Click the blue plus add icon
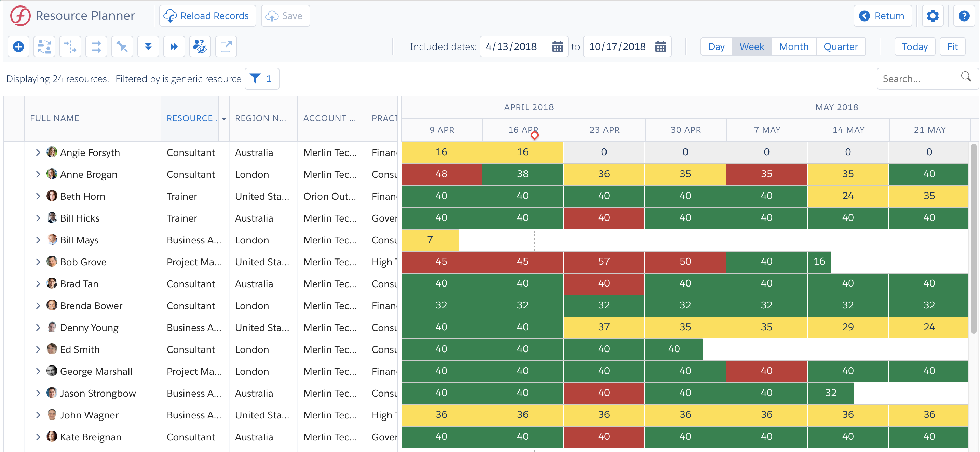The height and width of the screenshot is (452, 980). pyautogui.click(x=18, y=47)
